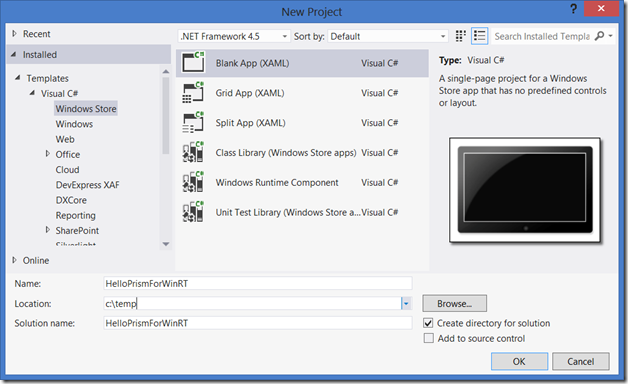Select Grid App (XAML) template text
Viewport: 628px width, 384px height.
click(x=250, y=93)
